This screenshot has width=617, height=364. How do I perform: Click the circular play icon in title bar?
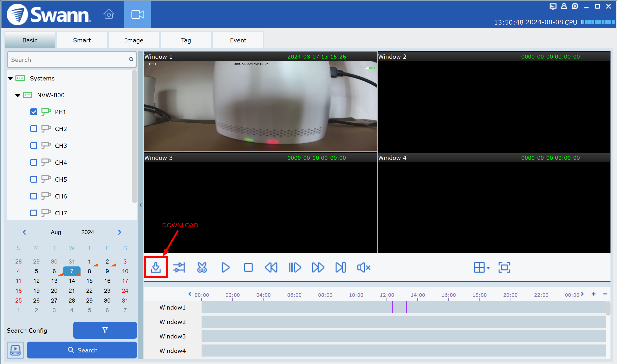575,6
